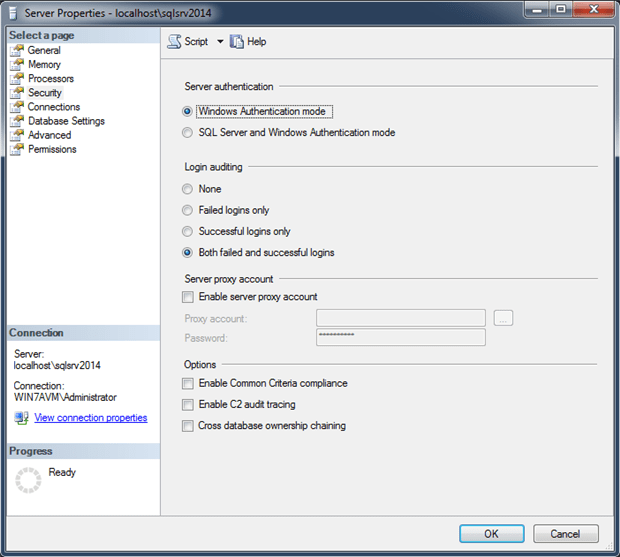Click the proxy account browse button

point(503,318)
